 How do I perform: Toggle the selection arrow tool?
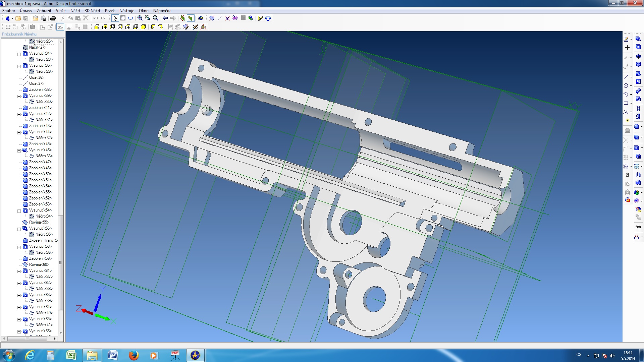115,18
